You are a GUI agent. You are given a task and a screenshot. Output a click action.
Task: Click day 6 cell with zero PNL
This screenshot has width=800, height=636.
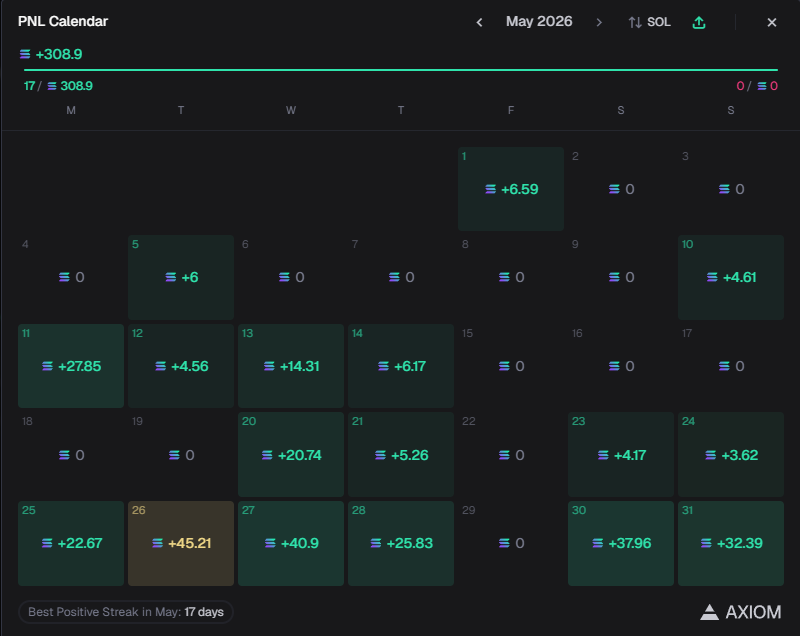[x=291, y=277]
